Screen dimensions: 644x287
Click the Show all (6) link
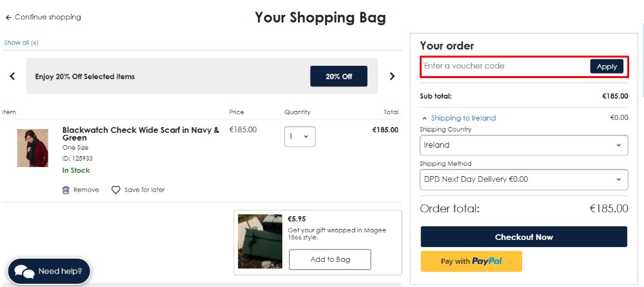[x=21, y=43]
